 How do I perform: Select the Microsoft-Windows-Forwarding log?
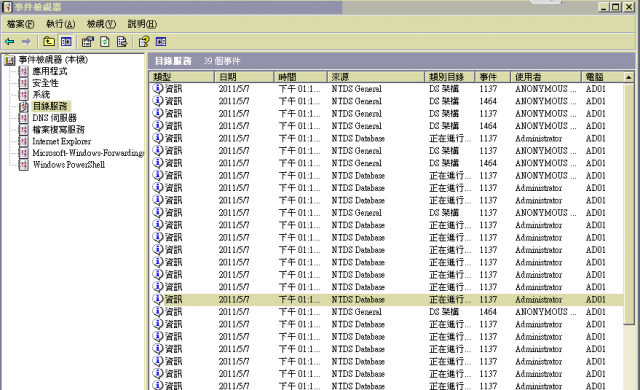coord(88,153)
